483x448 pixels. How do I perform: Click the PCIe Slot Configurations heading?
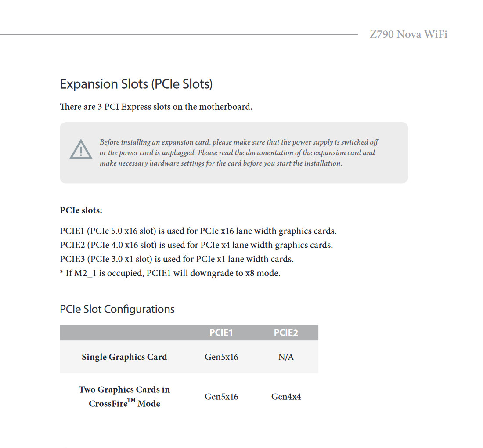coord(117,309)
